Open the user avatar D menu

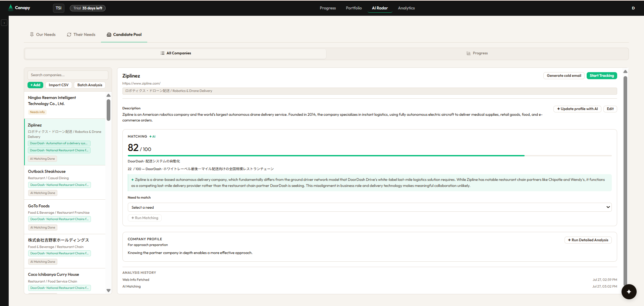[x=633, y=8]
